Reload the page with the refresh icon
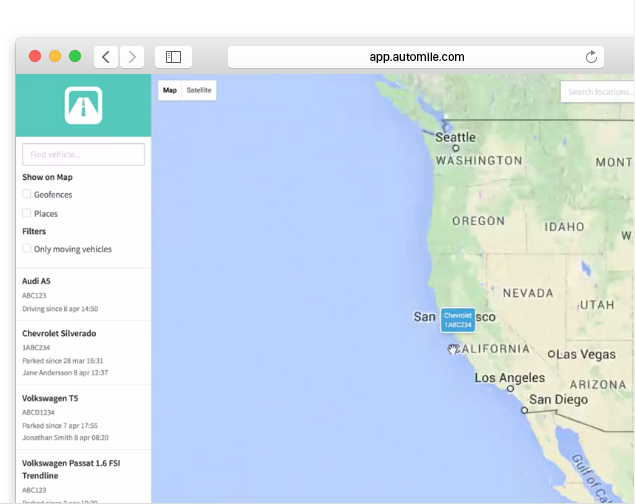 591,57
